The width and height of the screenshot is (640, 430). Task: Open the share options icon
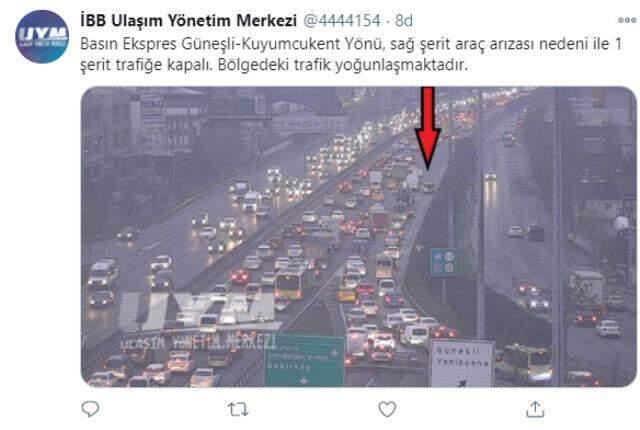pyautogui.click(x=535, y=409)
